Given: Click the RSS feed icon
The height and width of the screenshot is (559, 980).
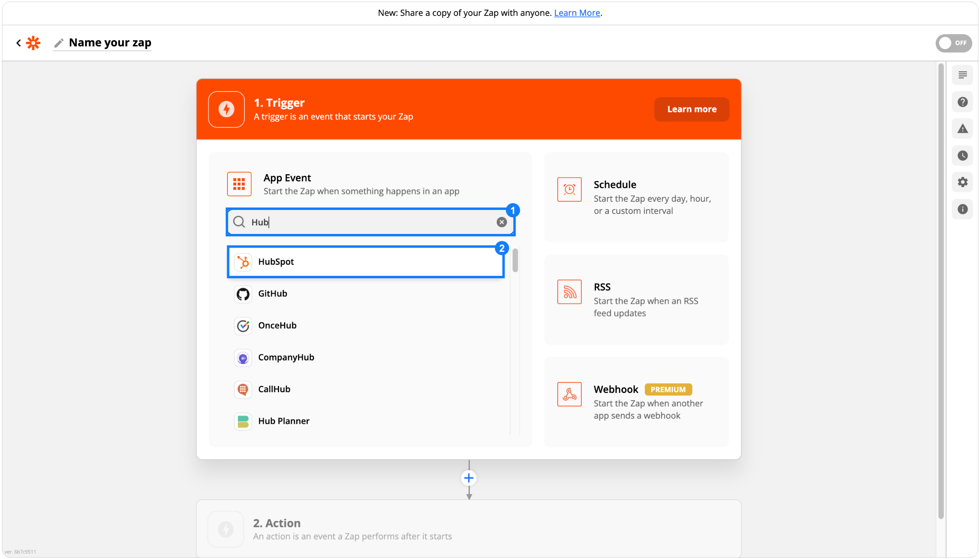Looking at the screenshot, I should (x=569, y=292).
